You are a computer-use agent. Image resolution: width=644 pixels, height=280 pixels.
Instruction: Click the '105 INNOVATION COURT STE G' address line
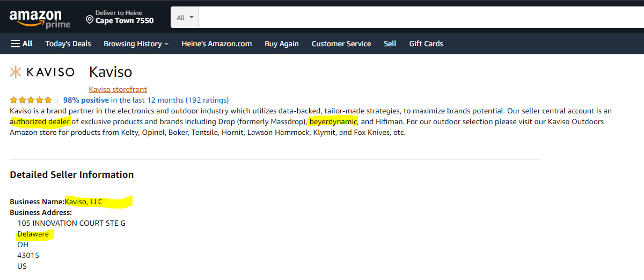pos(71,223)
